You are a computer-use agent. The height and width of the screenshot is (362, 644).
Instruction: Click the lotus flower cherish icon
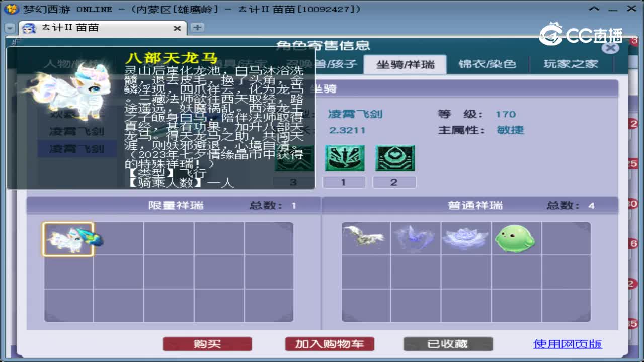(x=465, y=238)
